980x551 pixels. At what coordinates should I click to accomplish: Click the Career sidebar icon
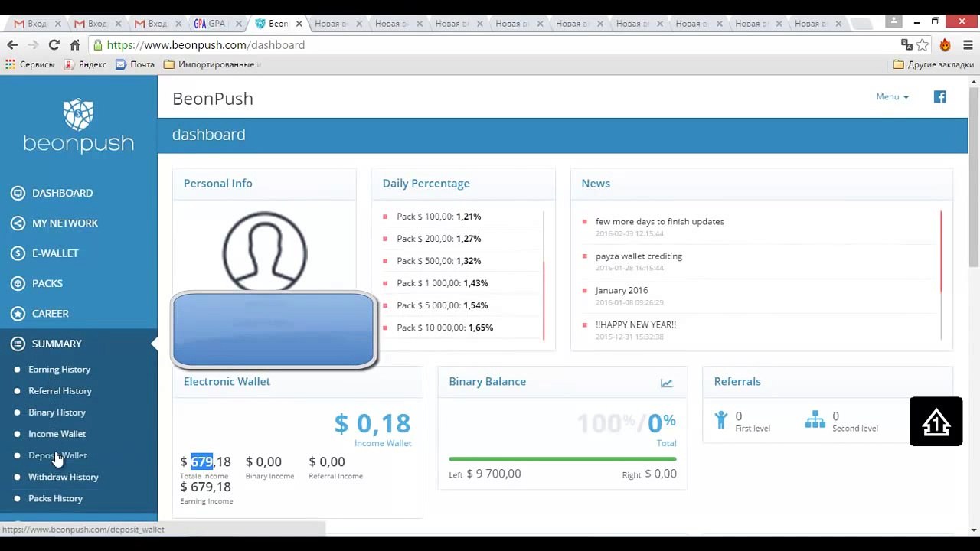coord(18,314)
